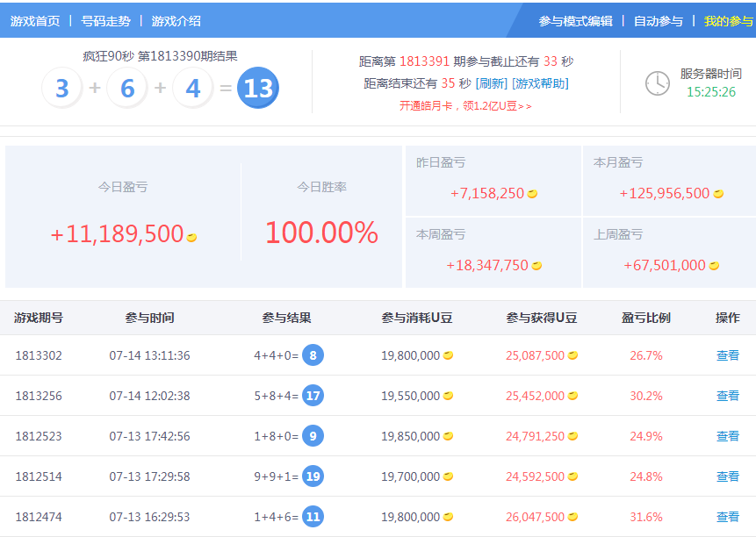Go to the 号码走势 tab
This screenshot has height=537, width=756.
[x=105, y=21]
